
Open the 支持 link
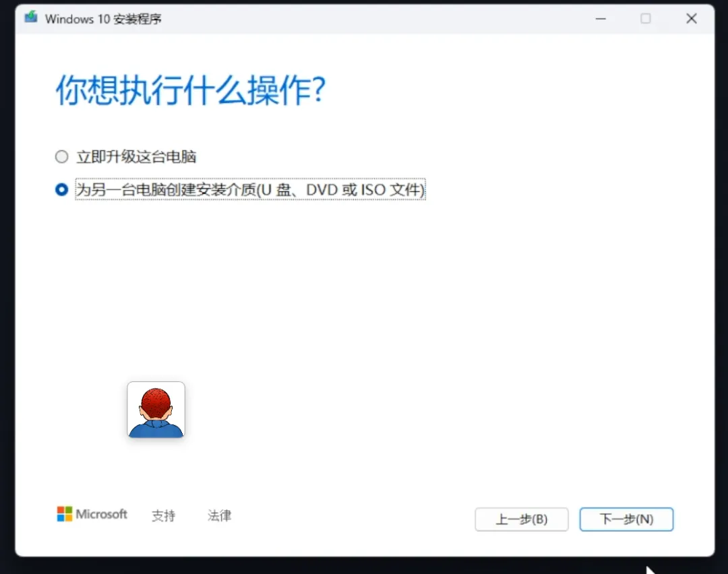click(x=163, y=515)
